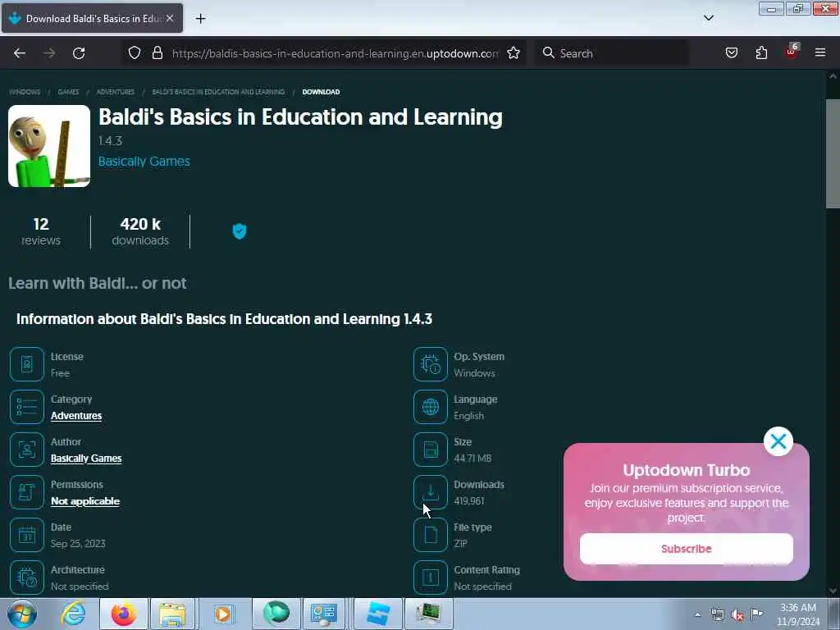Select the 44.71 MB size value
Image resolution: width=840 pixels, height=630 pixels.
(x=472, y=459)
